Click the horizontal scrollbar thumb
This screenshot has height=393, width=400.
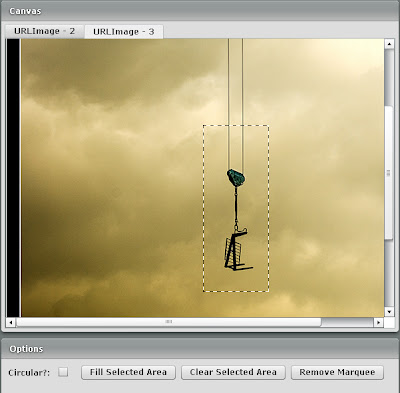169,322
